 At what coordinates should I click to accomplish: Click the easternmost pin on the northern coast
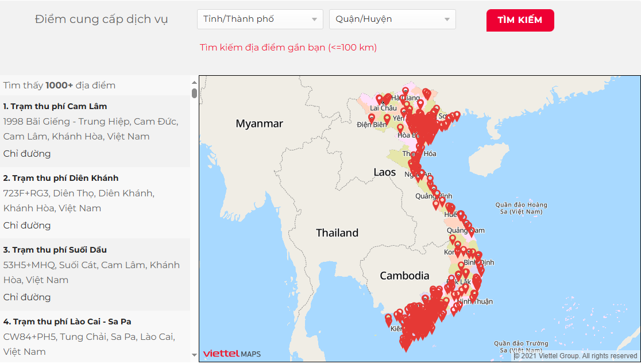pos(457,115)
